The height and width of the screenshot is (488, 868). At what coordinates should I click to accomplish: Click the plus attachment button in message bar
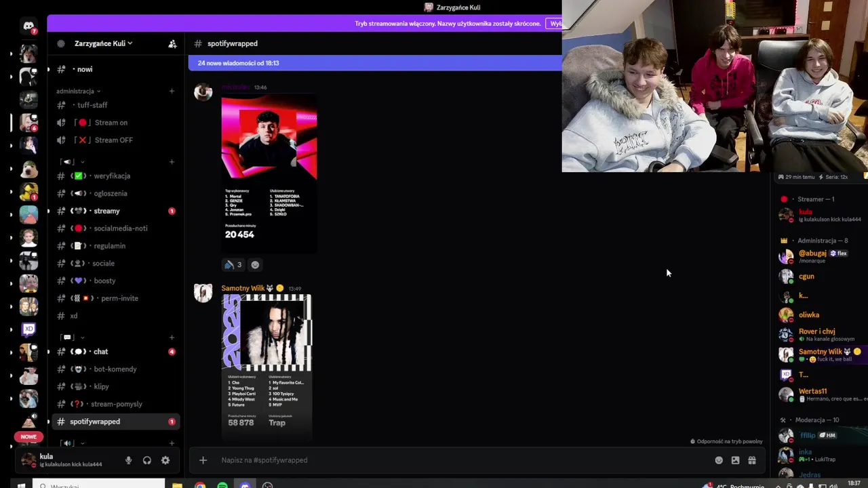coord(203,460)
